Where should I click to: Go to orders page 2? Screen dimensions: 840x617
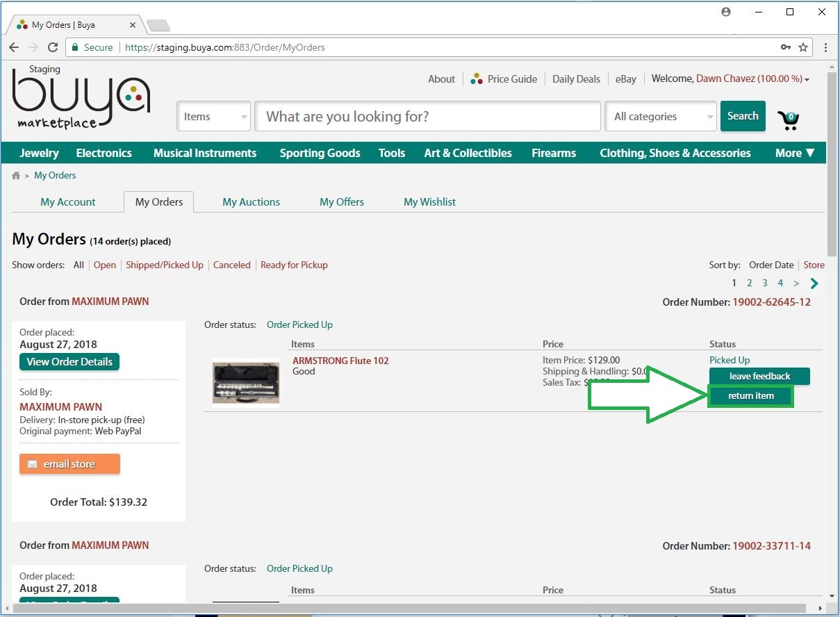(750, 283)
